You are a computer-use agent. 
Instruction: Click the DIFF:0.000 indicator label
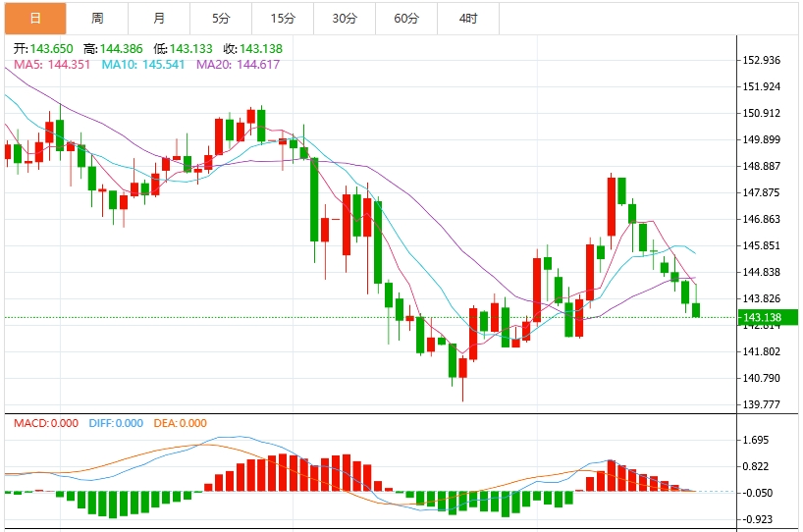pyautogui.click(x=116, y=423)
